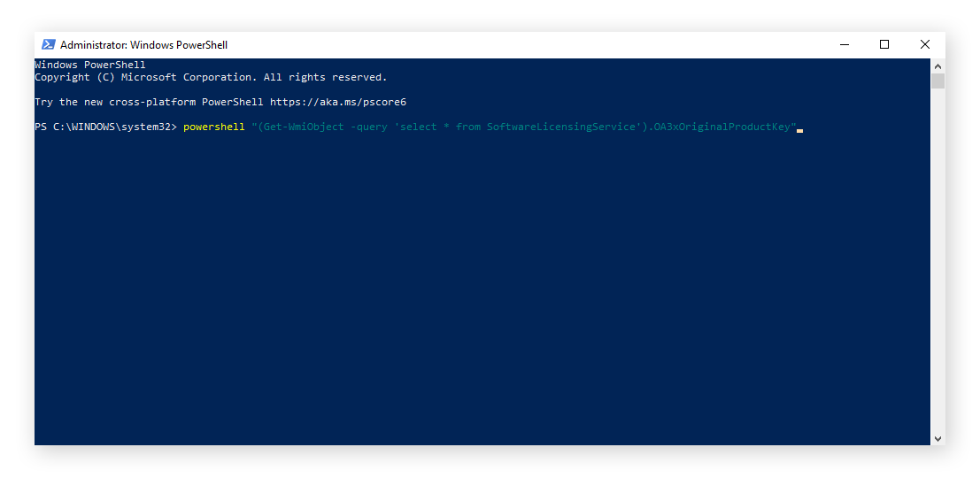Click 'Try the new cross-platform PowerShell' text

tap(149, 103)
